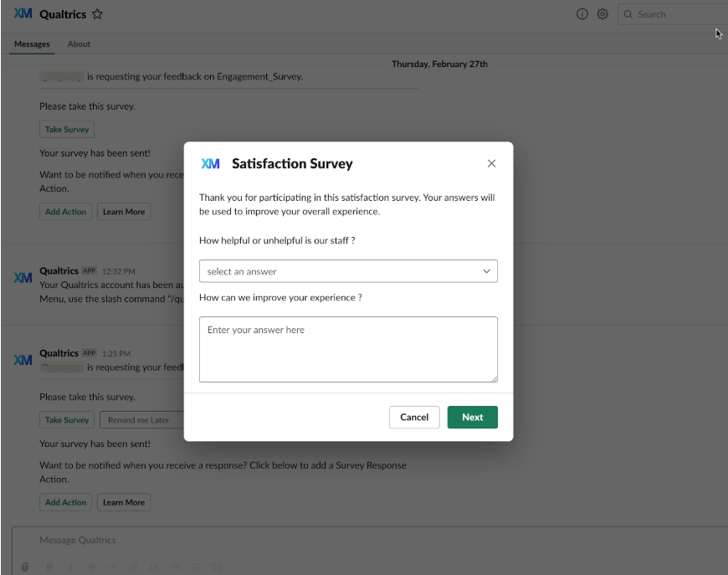Insert a blockquote in composer
The image size is (728, 575).
(x=196, y=567)
